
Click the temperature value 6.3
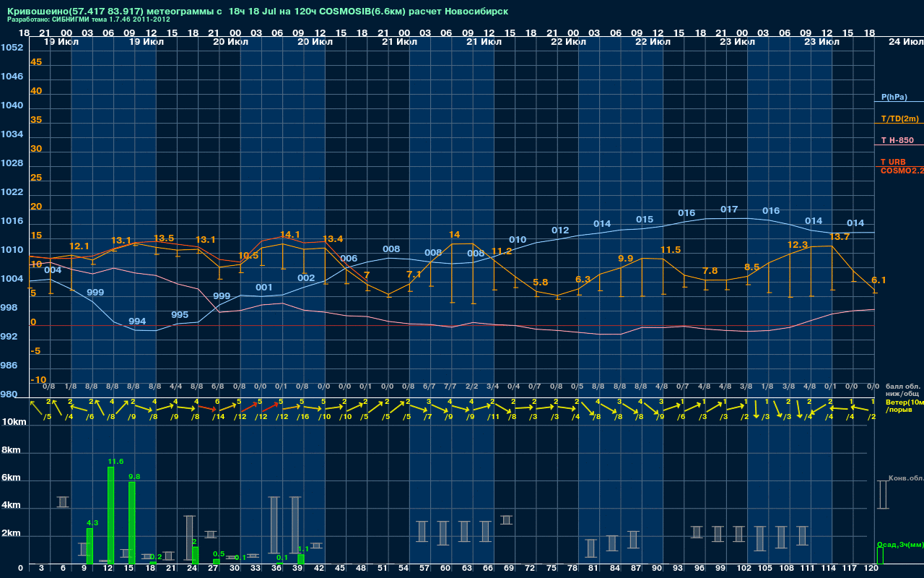(x=583, y=280)
